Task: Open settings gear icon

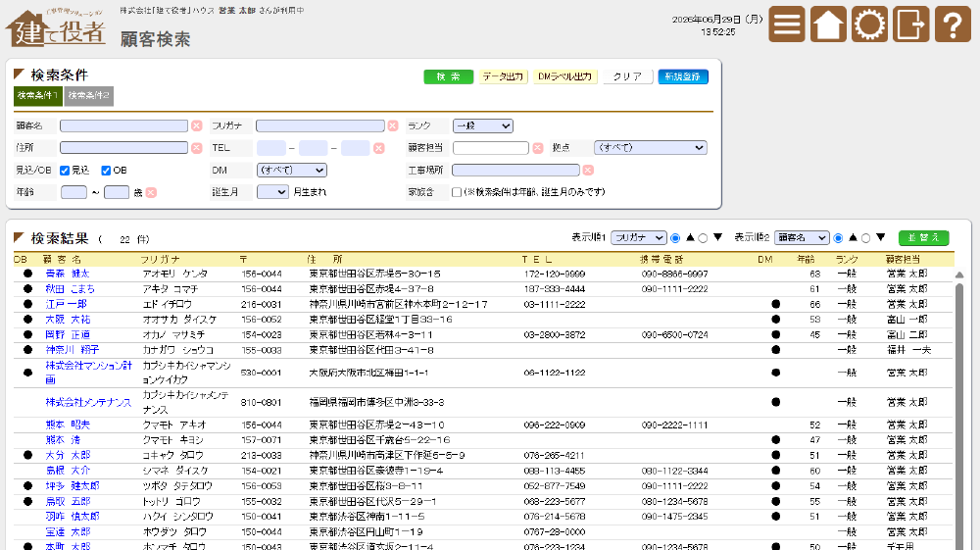Action: click(869, 25)
